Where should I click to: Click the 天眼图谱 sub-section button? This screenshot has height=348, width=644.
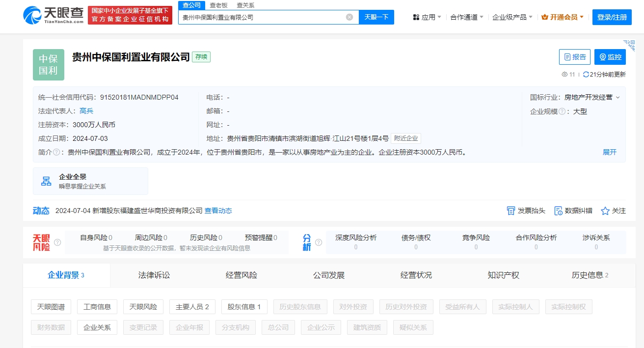click(x=51, y=307)
